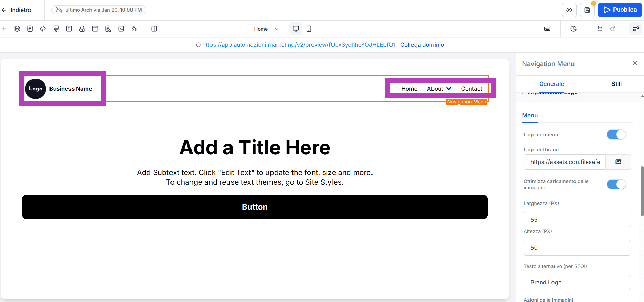Select the Menu sub-tab
This screenshot has height=302, width=644.
point(530,116)
